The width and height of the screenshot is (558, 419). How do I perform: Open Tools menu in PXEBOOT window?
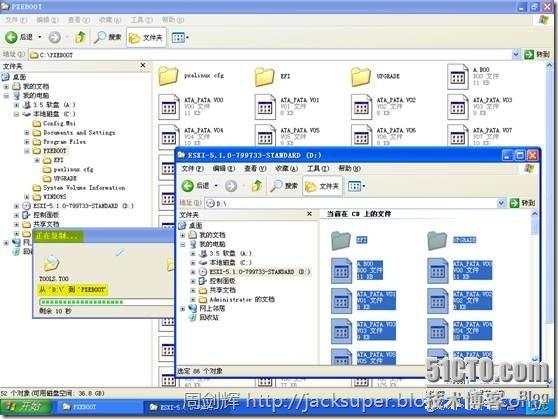(x=141, y=20)
